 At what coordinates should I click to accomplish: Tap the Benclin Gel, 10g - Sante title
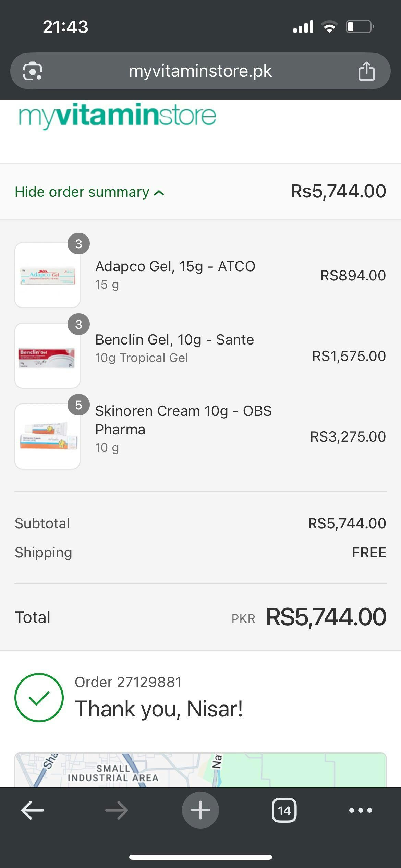click(x=174, y=340)
